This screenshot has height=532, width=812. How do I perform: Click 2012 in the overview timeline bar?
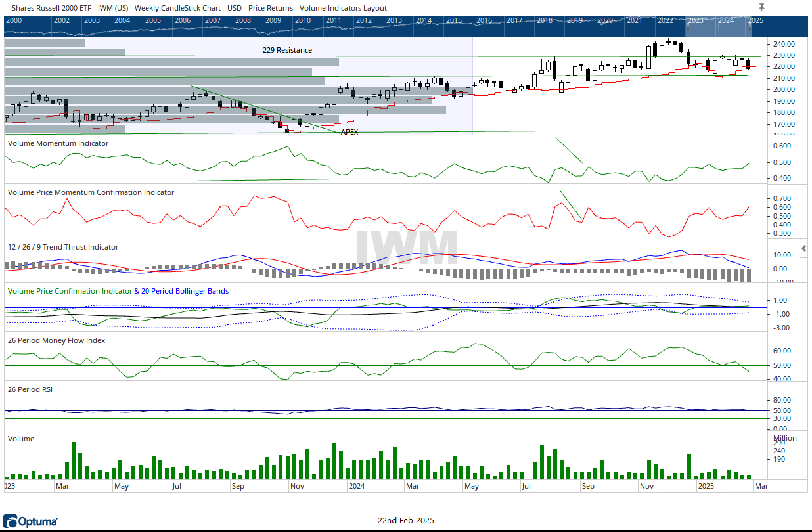coord(363,20)
